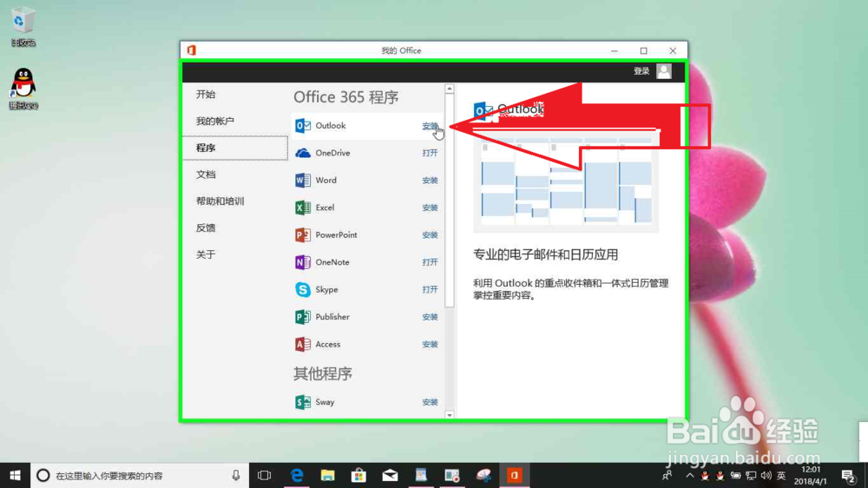Viewport: 868px width, 488px height.
Task: Launch Microsoft Edge from the taskbar
Action: pyautogui.click(x=297, y=475)
